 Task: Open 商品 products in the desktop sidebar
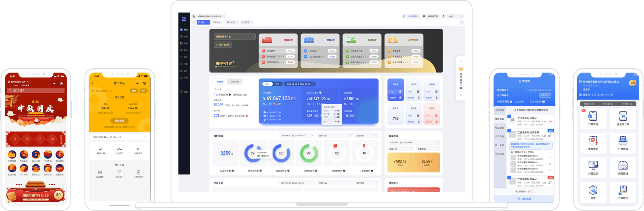pos(184,50)
